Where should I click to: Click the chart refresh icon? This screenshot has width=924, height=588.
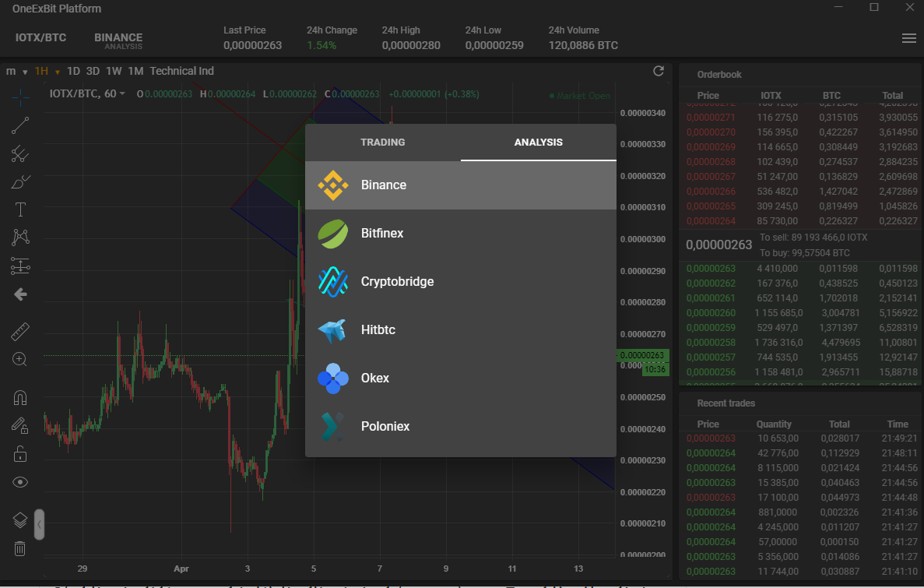[x=659, y=71]
